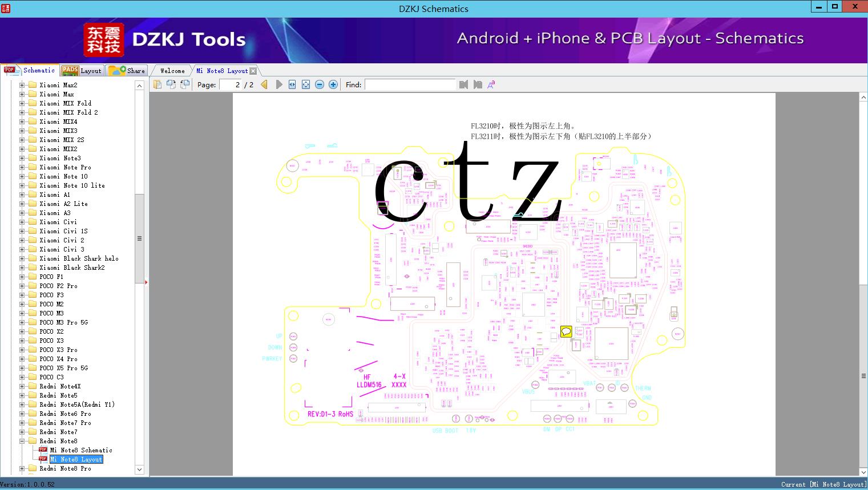Image resolution: width=868 pixels, height=490 pixels.
Task: Minimize the DZKJ Schematics window
Action: pyautogui.click(x=818, y=7)
